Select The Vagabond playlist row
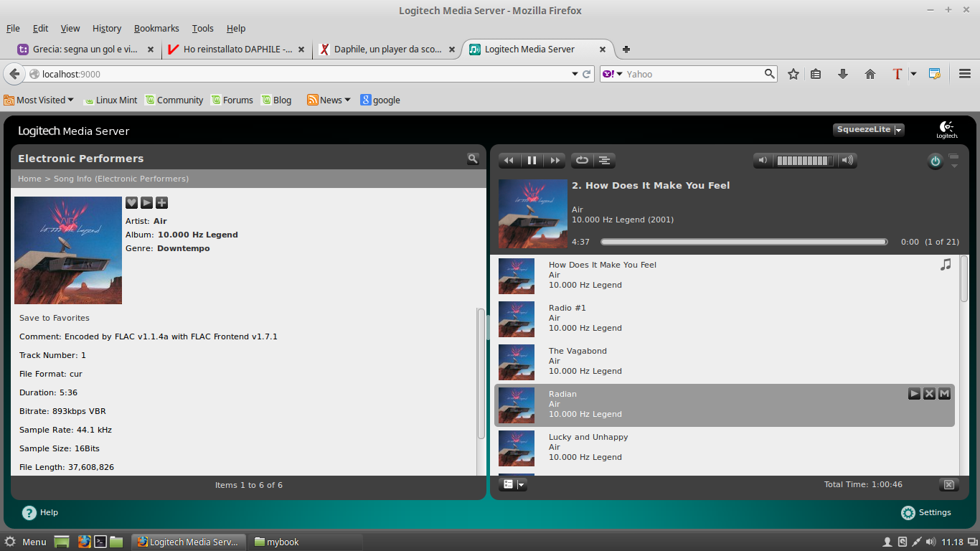This screenshot has height=551, width=980. click(x=725, y=362)
